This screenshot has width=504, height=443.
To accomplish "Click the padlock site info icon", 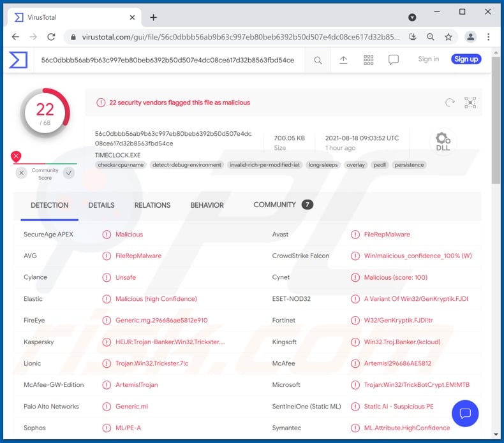I will click(x=73, y=37).
